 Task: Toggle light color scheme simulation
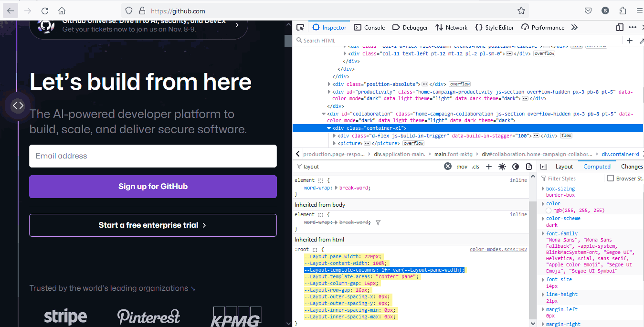(x=502, y=166)
